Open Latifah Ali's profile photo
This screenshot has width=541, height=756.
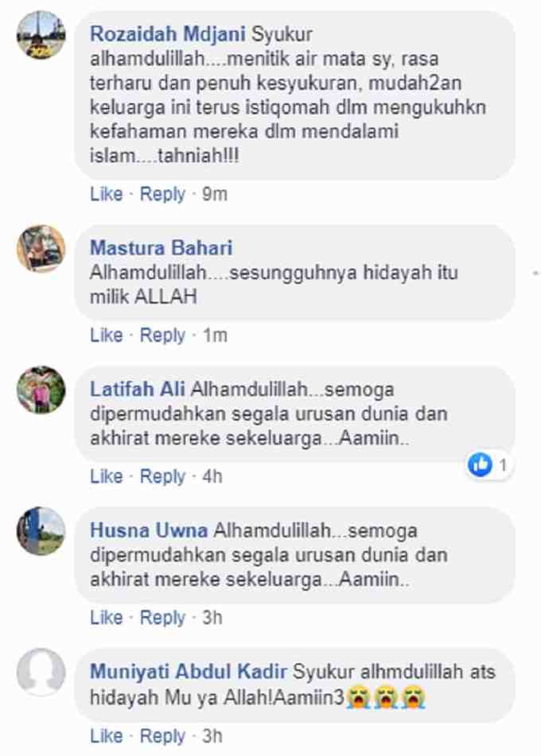[x=41, y=390]
